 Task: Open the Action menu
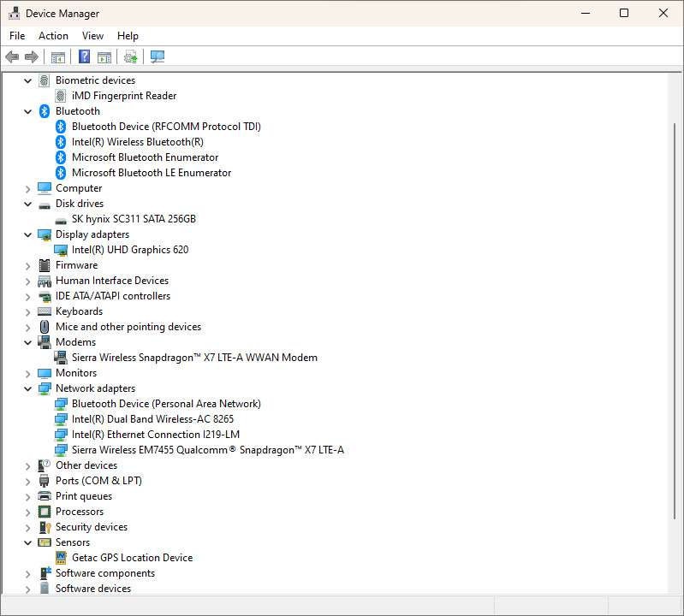[x=53, y=36]
